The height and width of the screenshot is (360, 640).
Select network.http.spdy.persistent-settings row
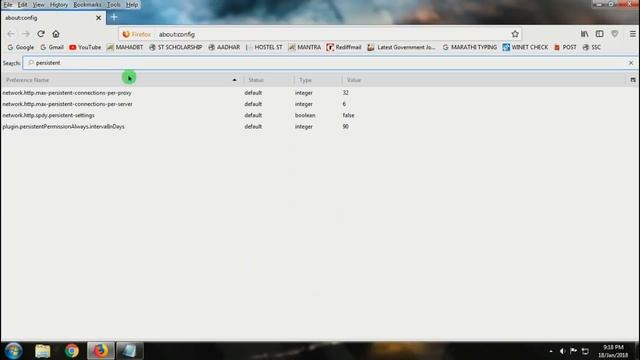[x=320, y=116]
